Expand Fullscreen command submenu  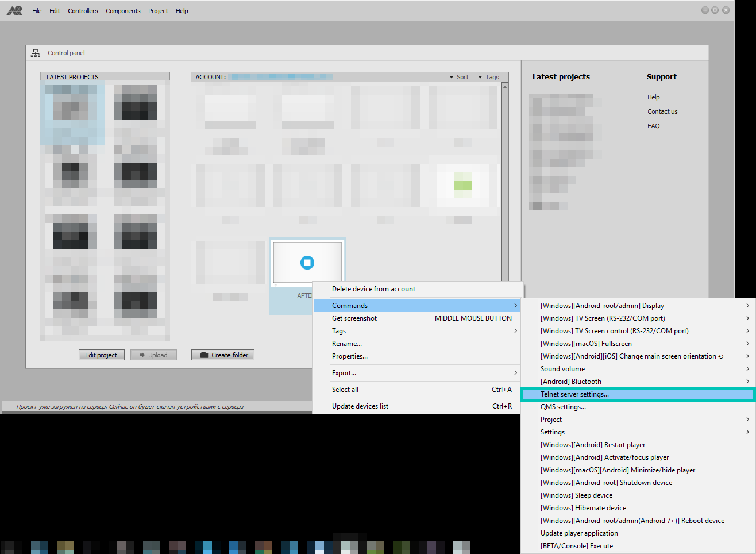pyautogui.click(x=747, y=344)
